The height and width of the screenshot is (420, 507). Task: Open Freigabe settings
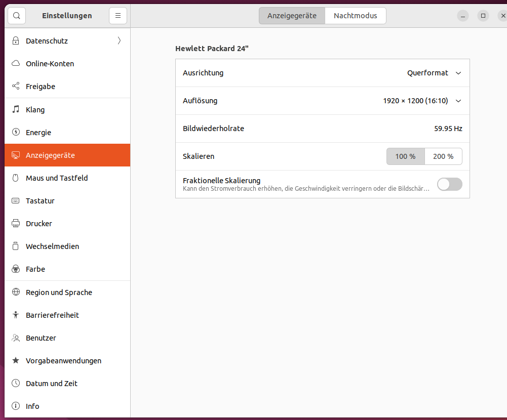pos(67,86)
